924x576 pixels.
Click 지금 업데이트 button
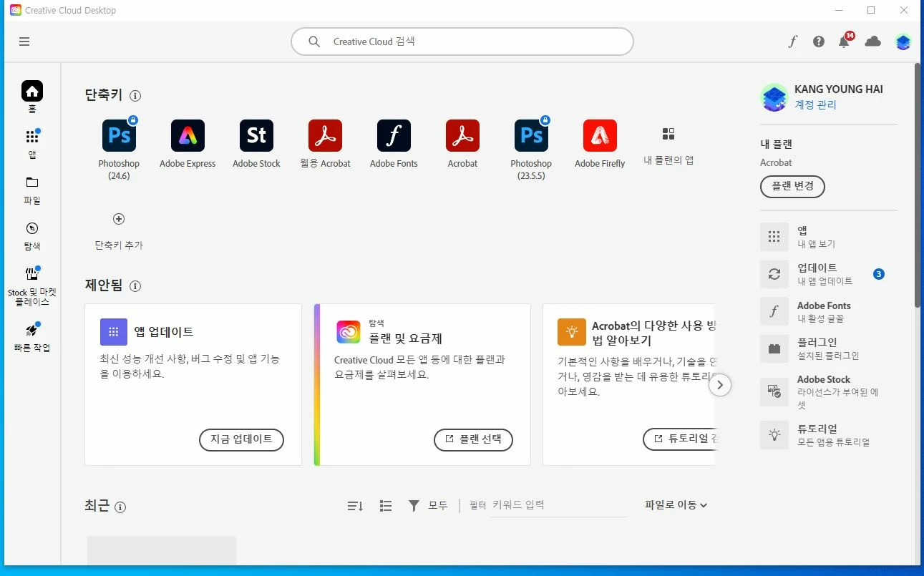pyautogui.click(x=241, y=440)
